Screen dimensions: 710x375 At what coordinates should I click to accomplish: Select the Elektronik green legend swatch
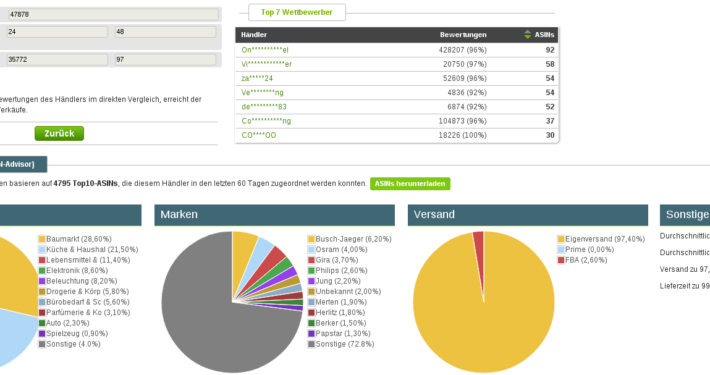pyautogui.click(x=42, y=270)
